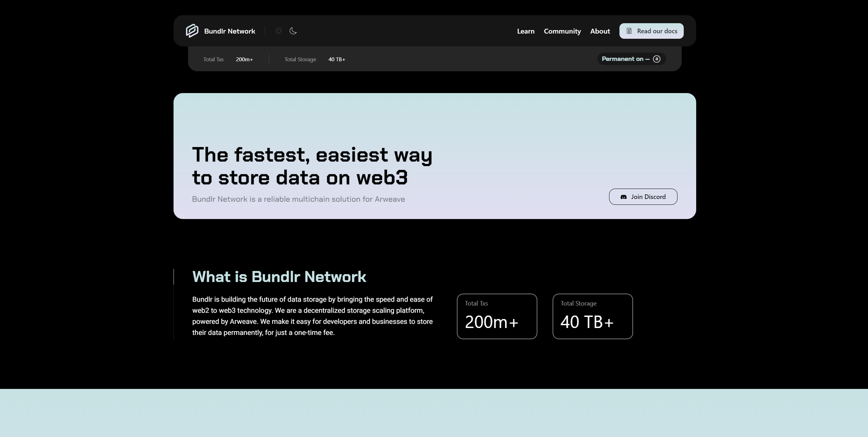Click the Bundlr logo icon
Image resolution: width=868 pixels, height=437 pixels.
[192, 31]
